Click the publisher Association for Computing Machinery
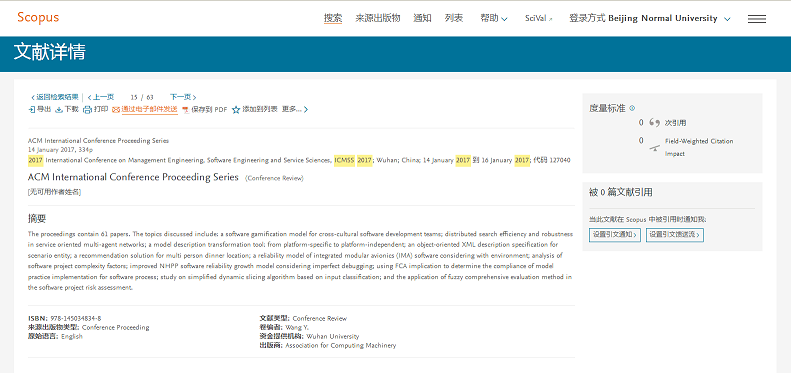Image resolution: width=791 pixels, height=373 pixels. 341,346
